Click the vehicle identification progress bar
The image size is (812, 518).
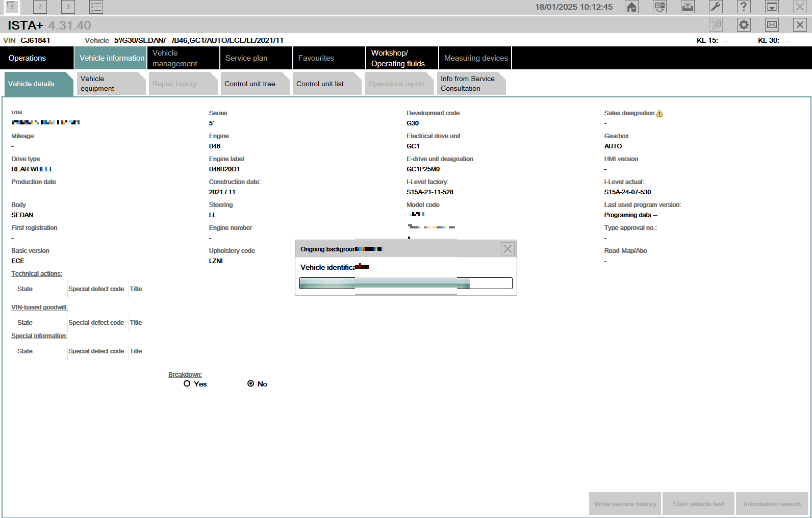[x=405, y=283]
